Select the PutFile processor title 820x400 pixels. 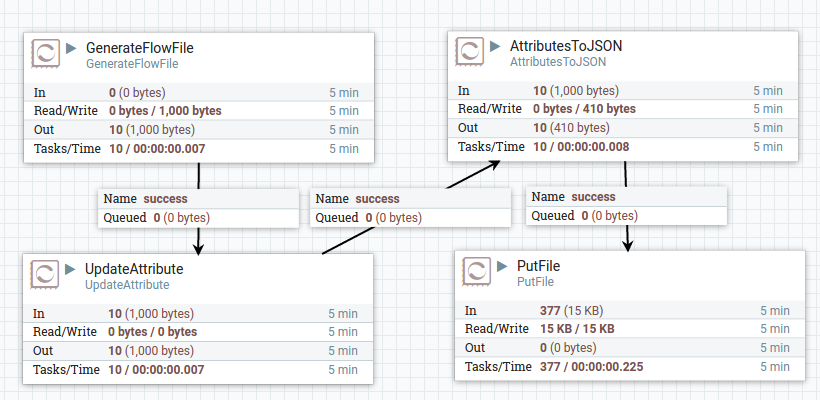[x=538, y=266]
